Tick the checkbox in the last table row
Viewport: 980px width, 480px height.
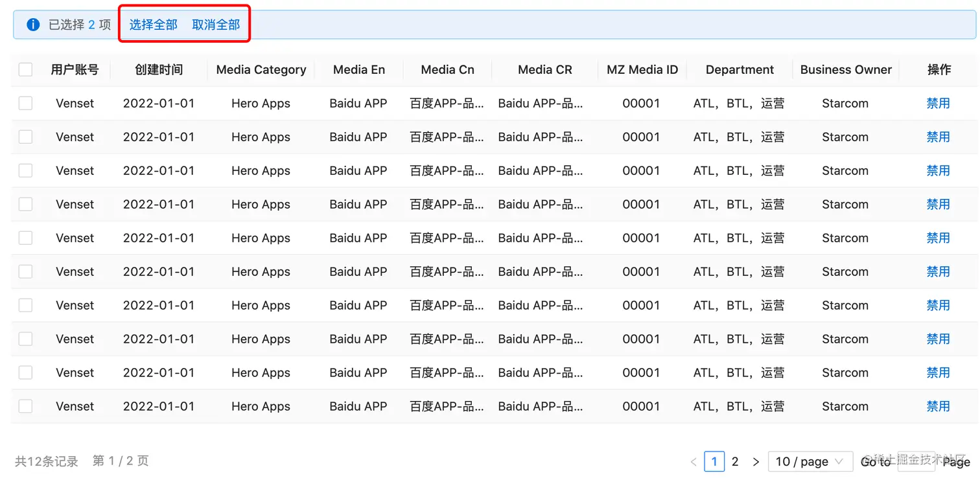[25, 406]
